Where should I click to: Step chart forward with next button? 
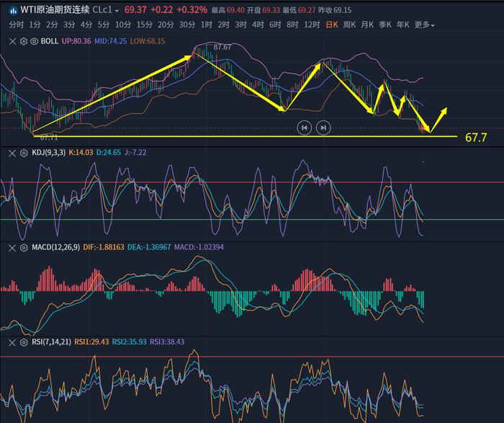pos(323,128)
